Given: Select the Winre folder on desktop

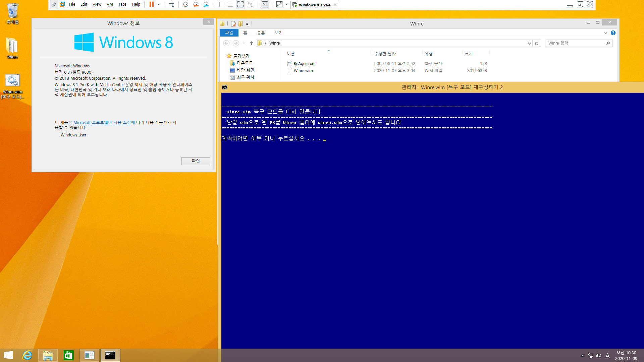Looking at the screenshot, I should (12, 48).
